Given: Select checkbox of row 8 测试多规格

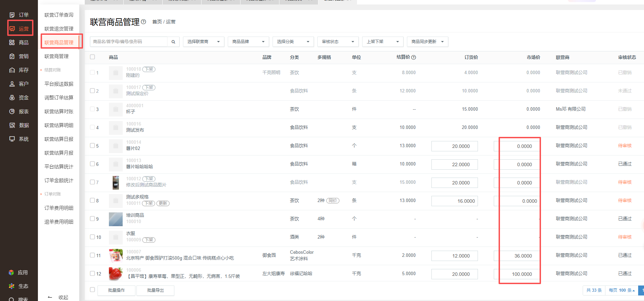Looking at the screenshot, I should 92,200.
